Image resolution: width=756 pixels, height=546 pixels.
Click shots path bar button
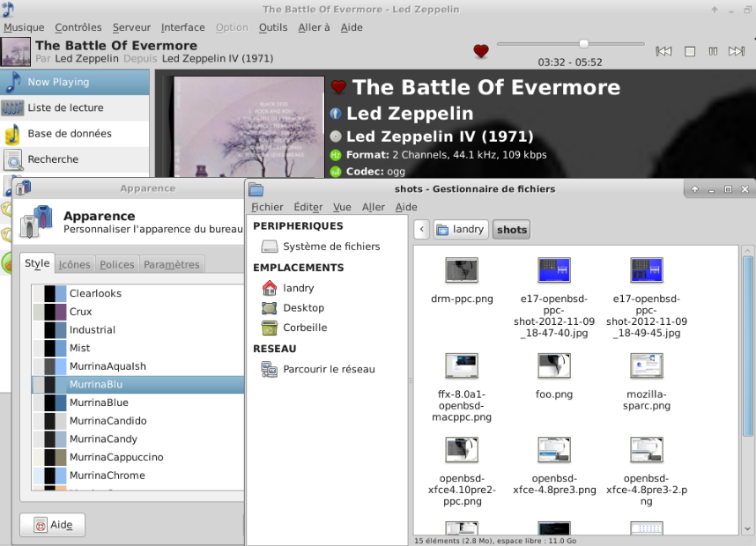point(512,229)
